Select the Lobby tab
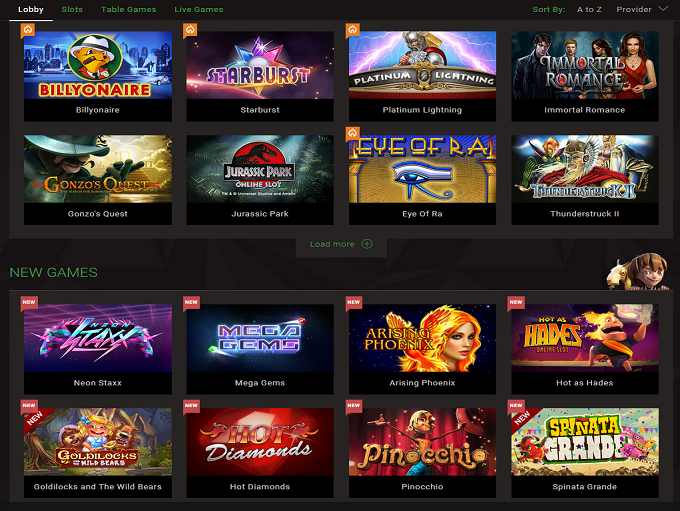Image resolution: width=680 pixels, height=511 pixels. click(x=31, y=10)
